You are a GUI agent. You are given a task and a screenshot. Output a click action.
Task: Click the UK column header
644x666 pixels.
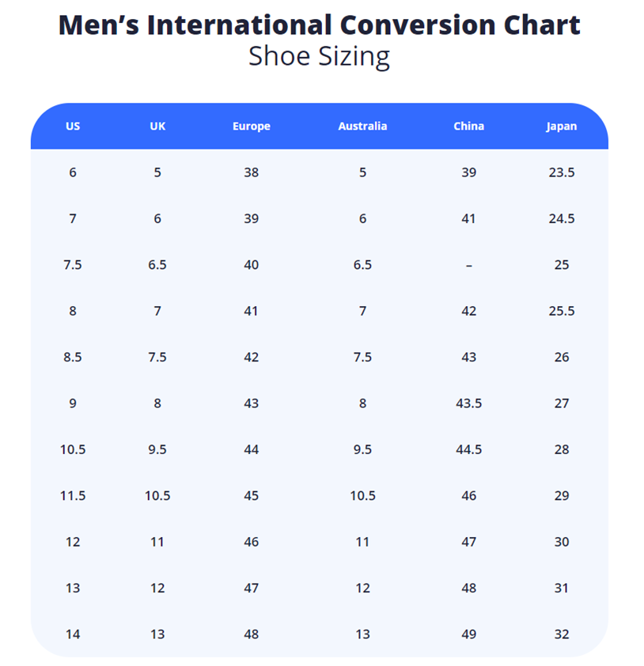tap(157, 126)
